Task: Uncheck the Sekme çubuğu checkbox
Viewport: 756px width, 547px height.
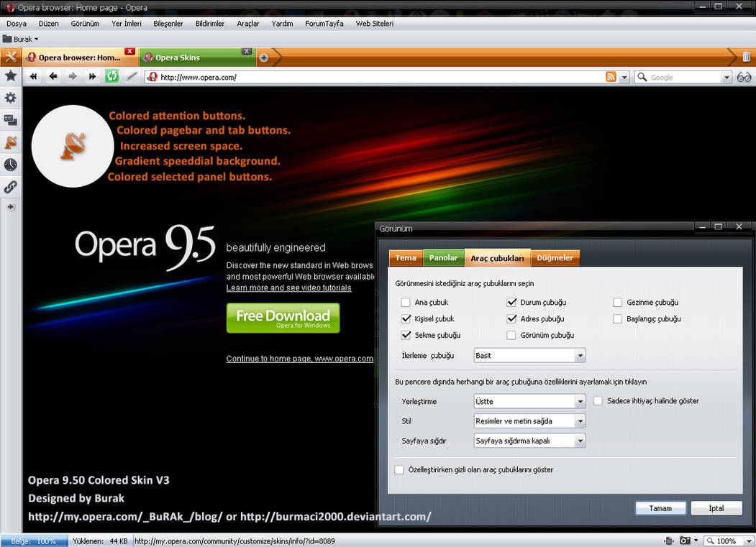Action: 406,335
